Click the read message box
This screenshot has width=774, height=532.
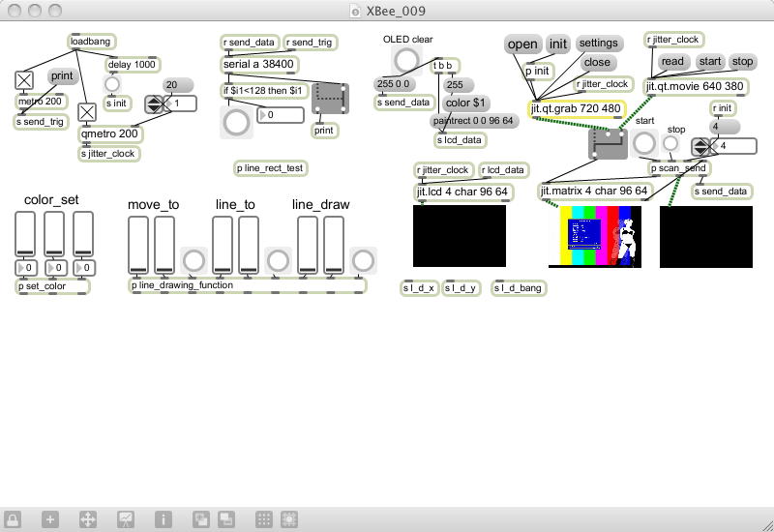pyautogui.click(x=672, y=62)
